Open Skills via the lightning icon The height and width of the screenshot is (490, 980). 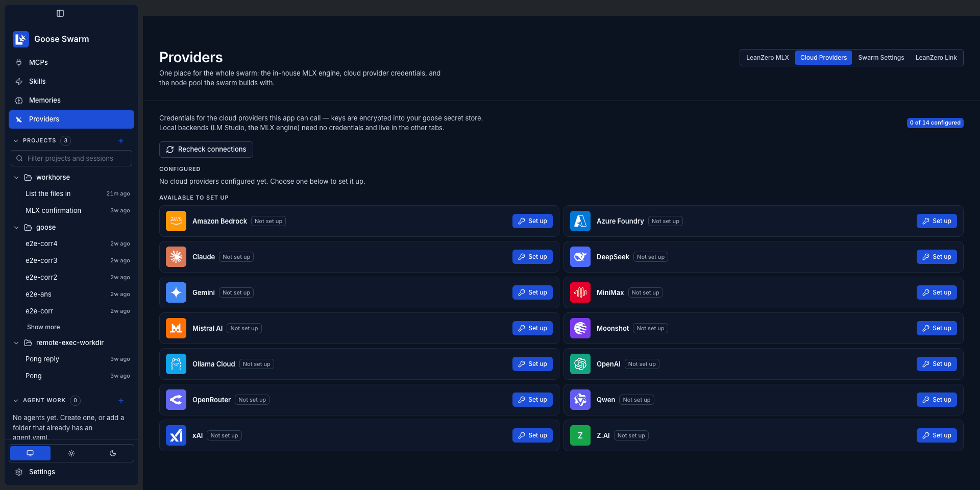click(19, 81)
